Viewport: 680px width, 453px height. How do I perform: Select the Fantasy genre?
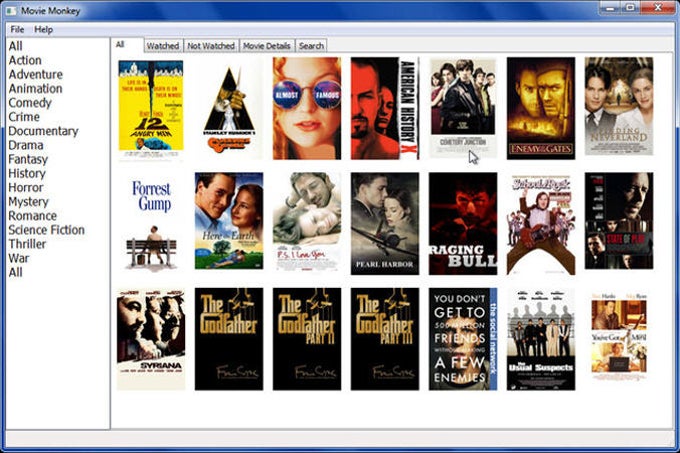pos(28,160)
